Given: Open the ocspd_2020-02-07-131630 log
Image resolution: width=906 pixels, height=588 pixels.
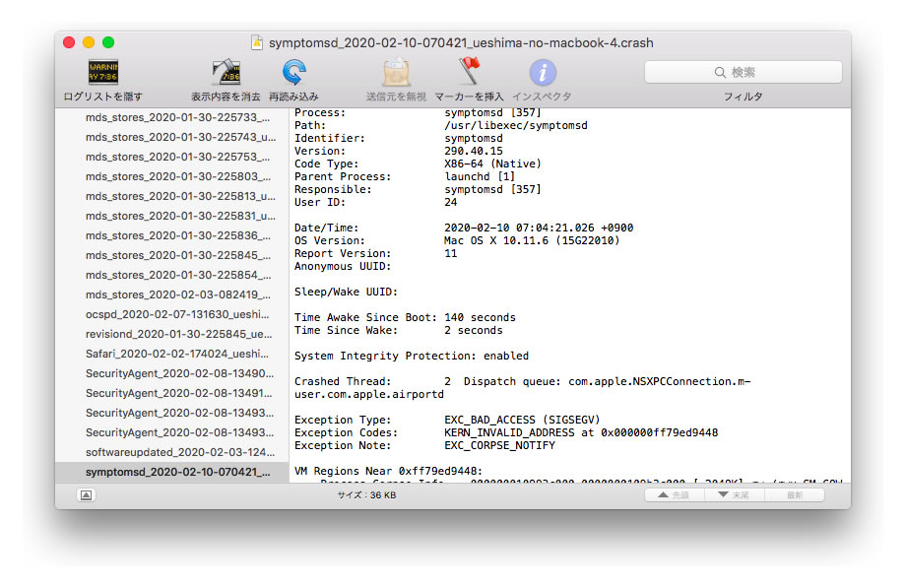Looking at the screenshot, I should click(x=172, y=314).
